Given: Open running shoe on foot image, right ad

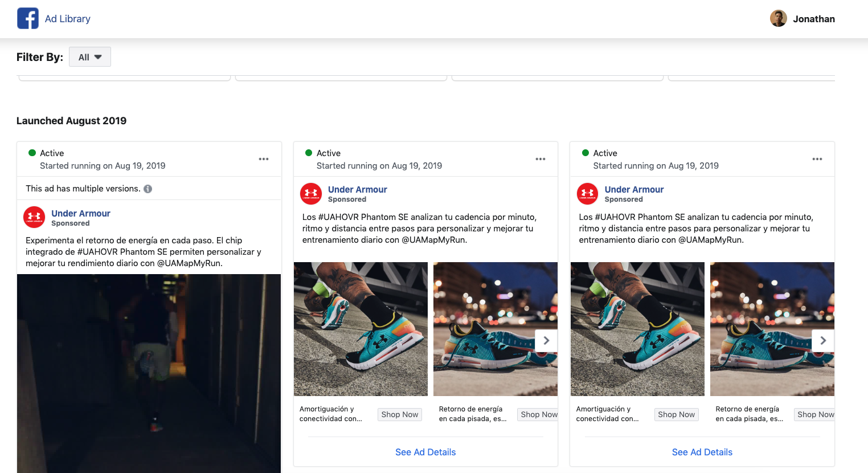Looking at the screenshot, I should 637,329.
